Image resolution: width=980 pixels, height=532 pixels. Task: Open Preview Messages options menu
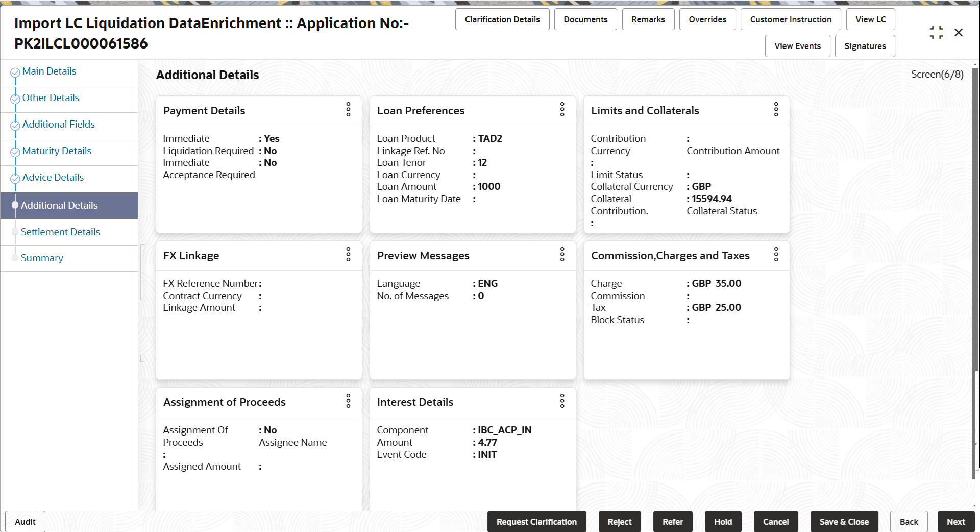click(562, 254)
